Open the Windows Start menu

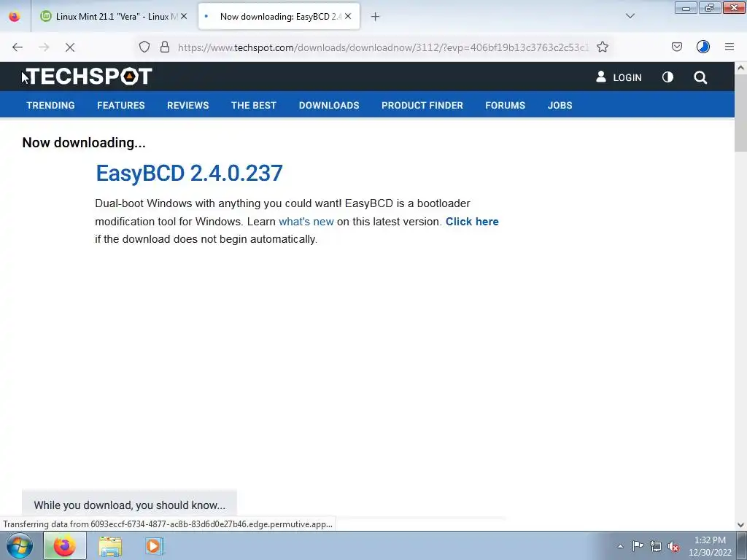click(x=20, y=545)
